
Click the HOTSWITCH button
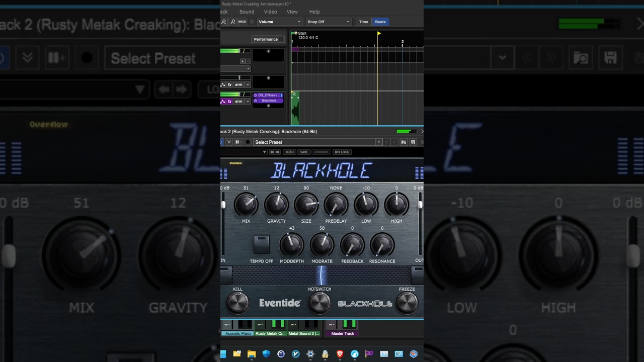pos(319,302)
